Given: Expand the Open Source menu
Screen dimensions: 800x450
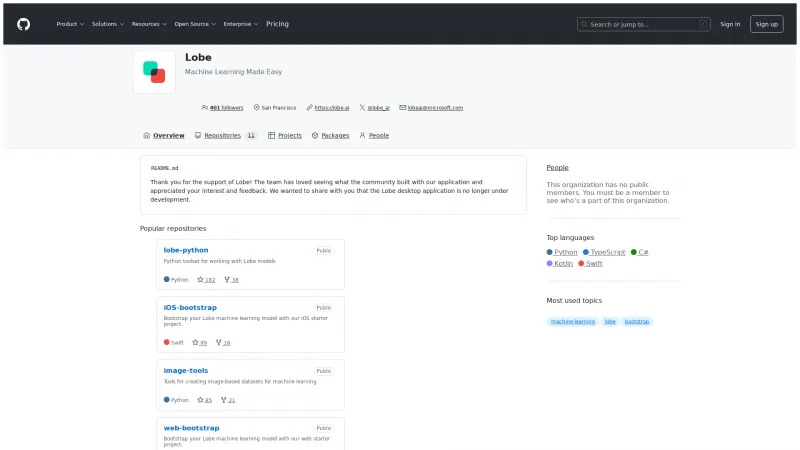Looking at the screenshot, I should click(195, 24).
